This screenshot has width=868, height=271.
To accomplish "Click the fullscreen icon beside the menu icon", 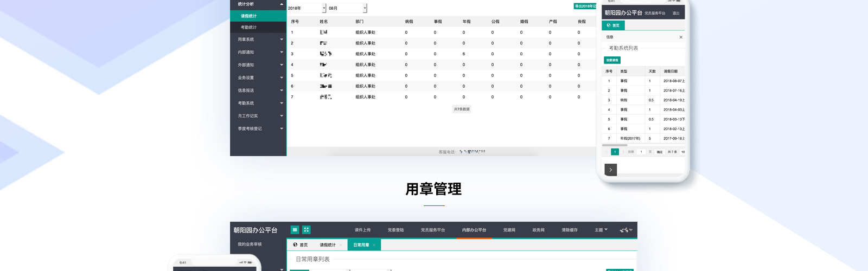I will pos(307,230).
